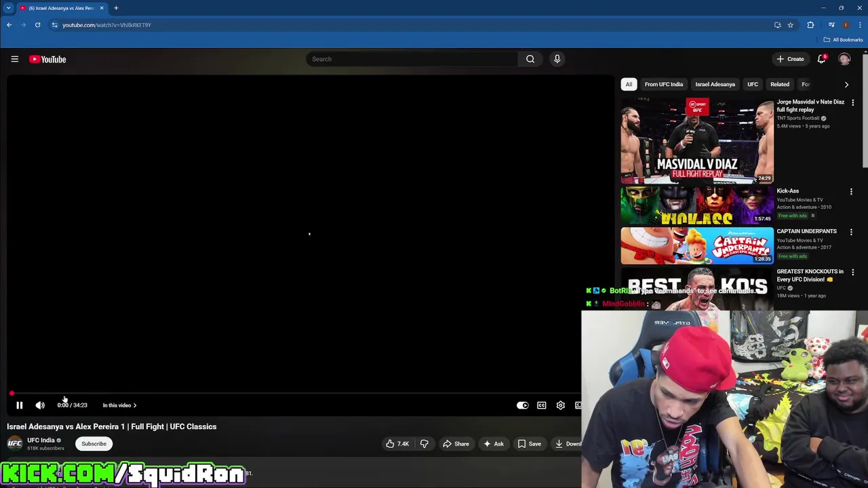
Task: Open options menu for Kick-Ass
Action: [x=851, y=192]
